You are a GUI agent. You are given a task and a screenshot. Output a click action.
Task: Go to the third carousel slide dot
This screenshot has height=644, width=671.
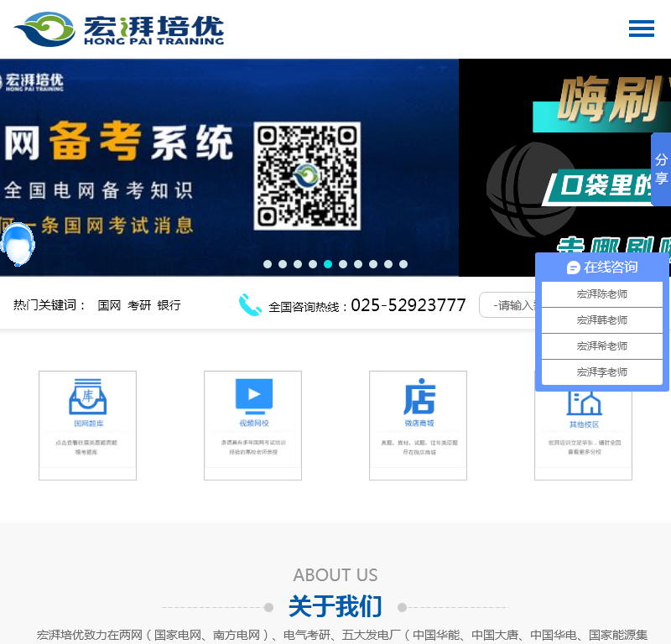tap(298, 264)
